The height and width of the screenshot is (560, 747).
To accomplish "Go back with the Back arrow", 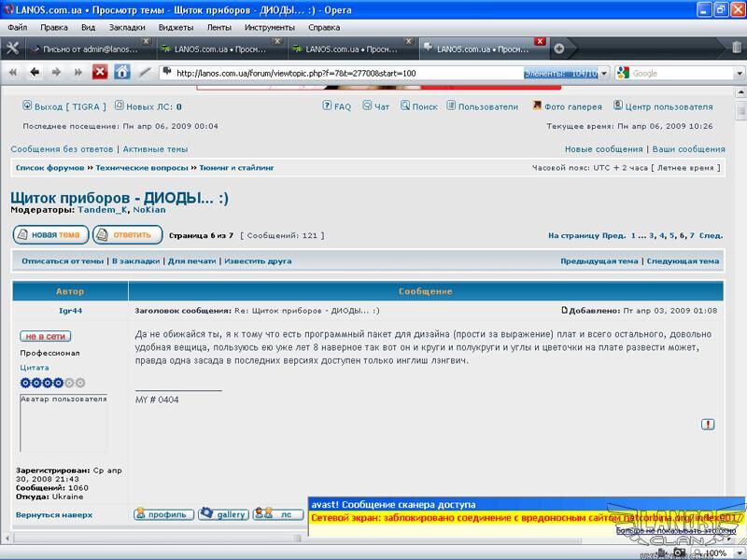I will 35,72.
